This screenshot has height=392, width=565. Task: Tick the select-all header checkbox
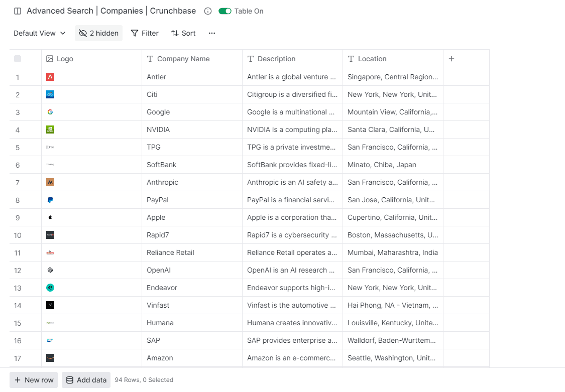point(17,59)
